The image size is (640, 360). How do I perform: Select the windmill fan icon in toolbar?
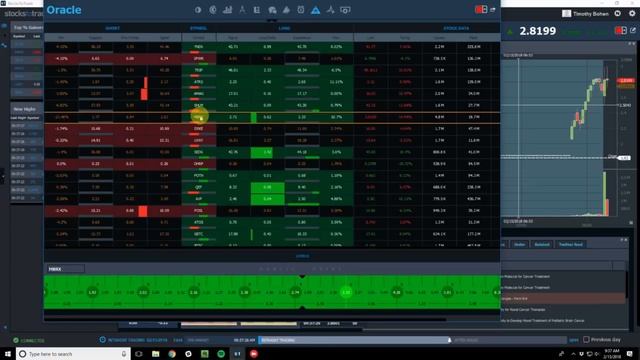[331, 10]
